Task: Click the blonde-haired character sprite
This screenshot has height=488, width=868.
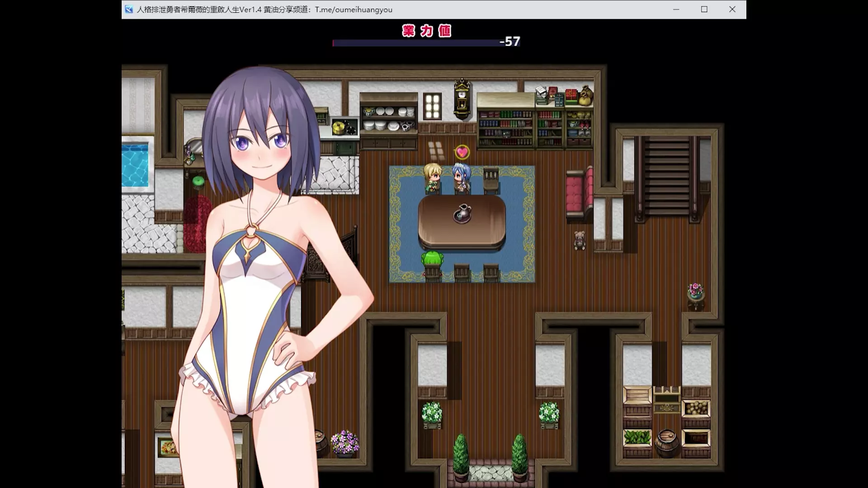Action: click(x=432, y=178)
